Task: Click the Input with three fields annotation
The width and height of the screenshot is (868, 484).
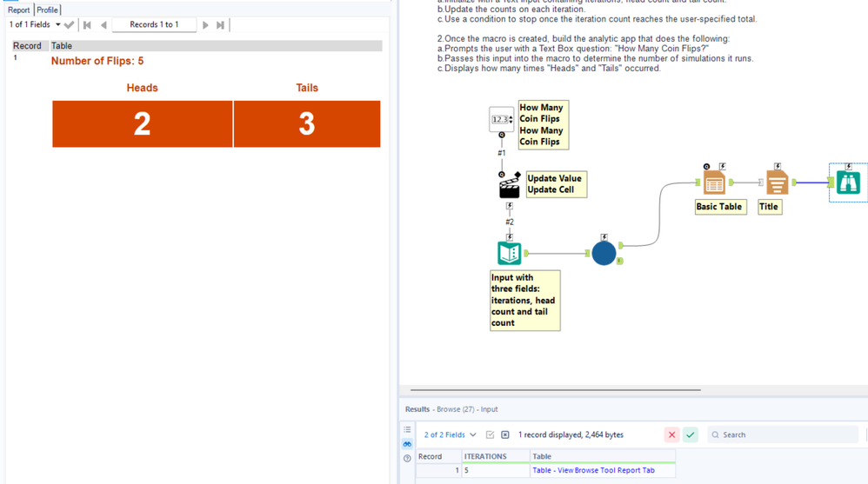Action: tap(524, 301)
